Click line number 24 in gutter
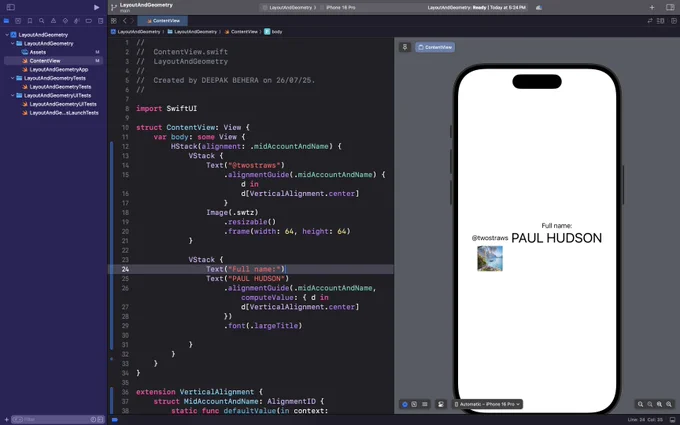 click(125, 269)
